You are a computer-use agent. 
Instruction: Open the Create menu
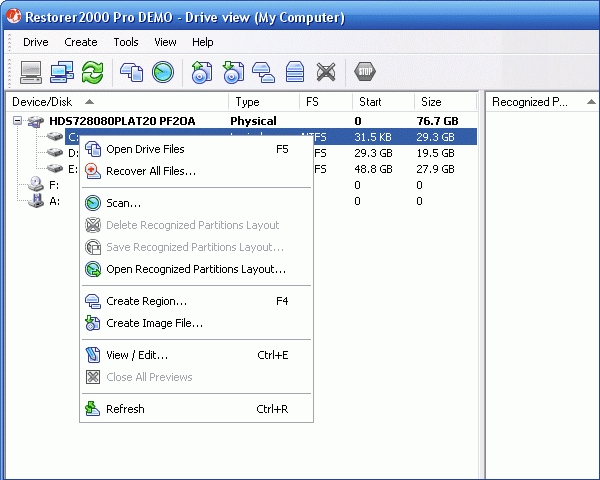[81, 42]
